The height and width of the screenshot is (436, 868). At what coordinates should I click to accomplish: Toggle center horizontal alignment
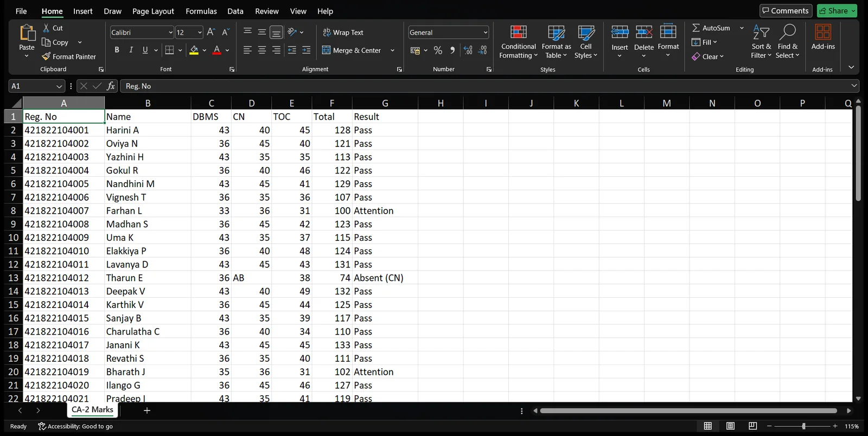(261, 50)
